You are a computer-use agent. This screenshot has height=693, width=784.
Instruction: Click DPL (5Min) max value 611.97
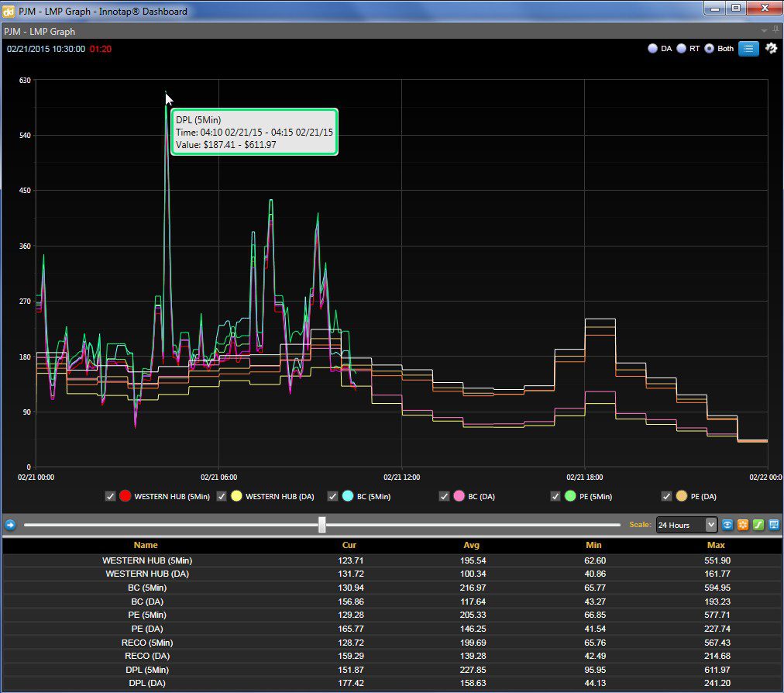717,670
